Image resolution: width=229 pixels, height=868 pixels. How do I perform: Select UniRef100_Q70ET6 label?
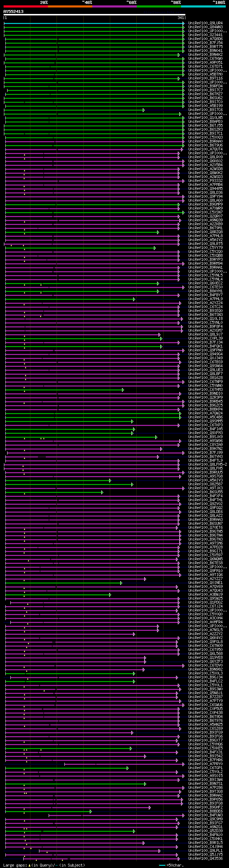click(x=205, y=527)
